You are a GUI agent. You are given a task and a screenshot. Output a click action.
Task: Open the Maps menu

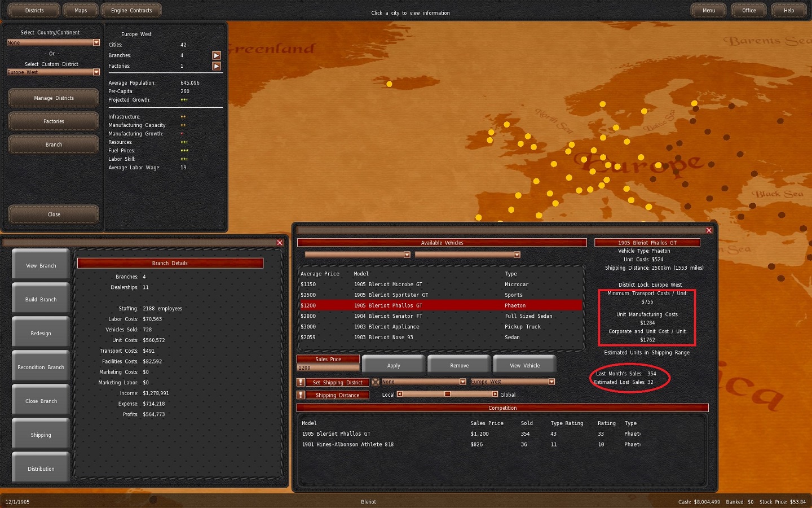pos(81,10)
